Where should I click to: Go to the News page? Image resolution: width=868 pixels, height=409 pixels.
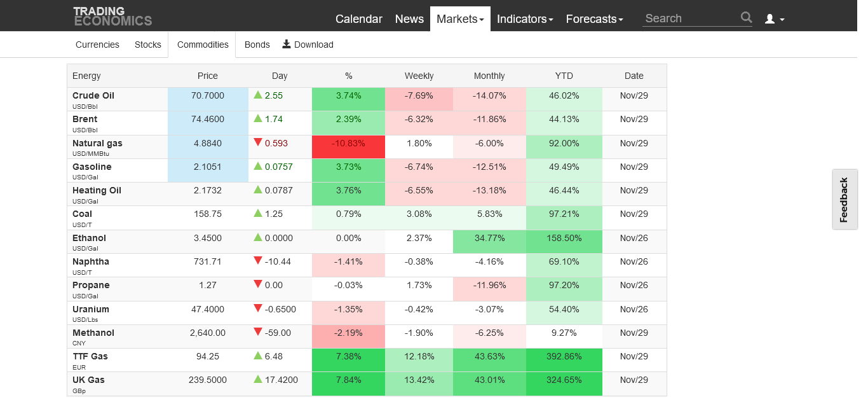409,19
